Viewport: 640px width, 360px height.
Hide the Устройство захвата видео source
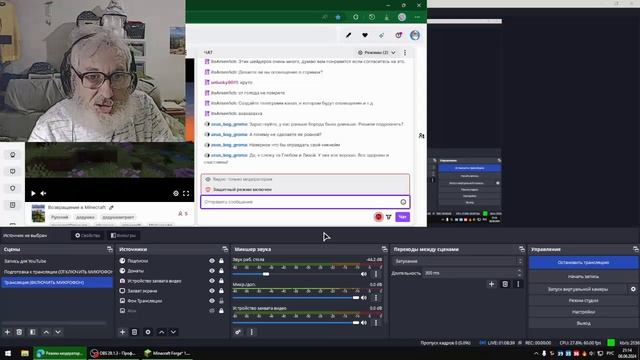coord(212,281)
